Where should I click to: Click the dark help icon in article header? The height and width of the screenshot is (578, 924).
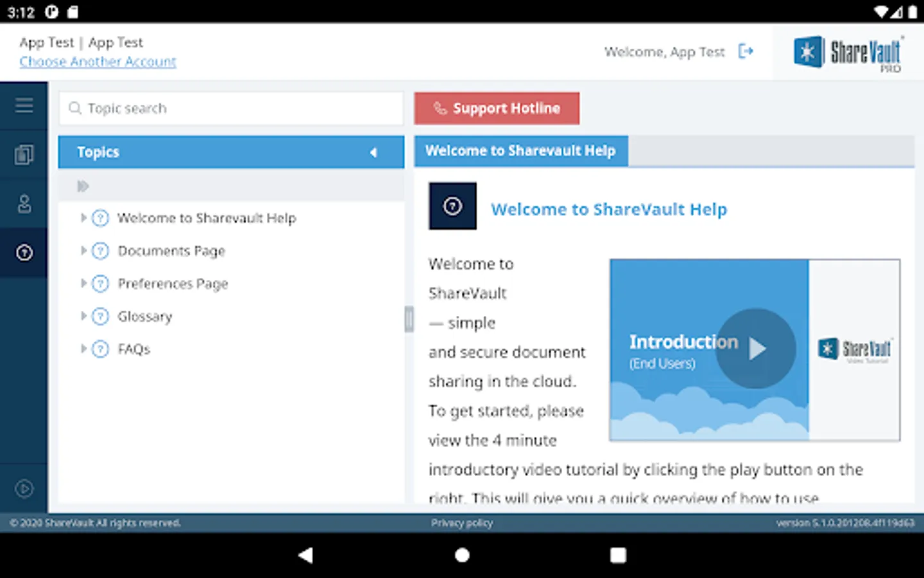453,206
